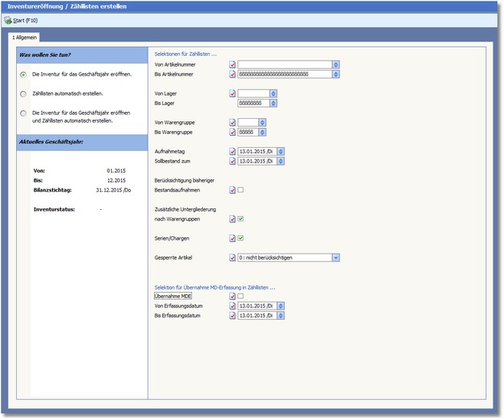Click edit icon beside Serien/Chargen
Viewport: 504px width, 420px height.
pos(232,238)
